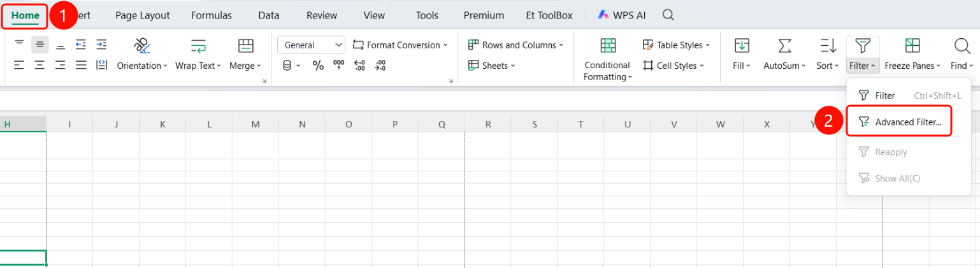The width and height of the screenshot is (980, 268).
Task: Open the Formulas tab
Action: click(x=212, y=15)
